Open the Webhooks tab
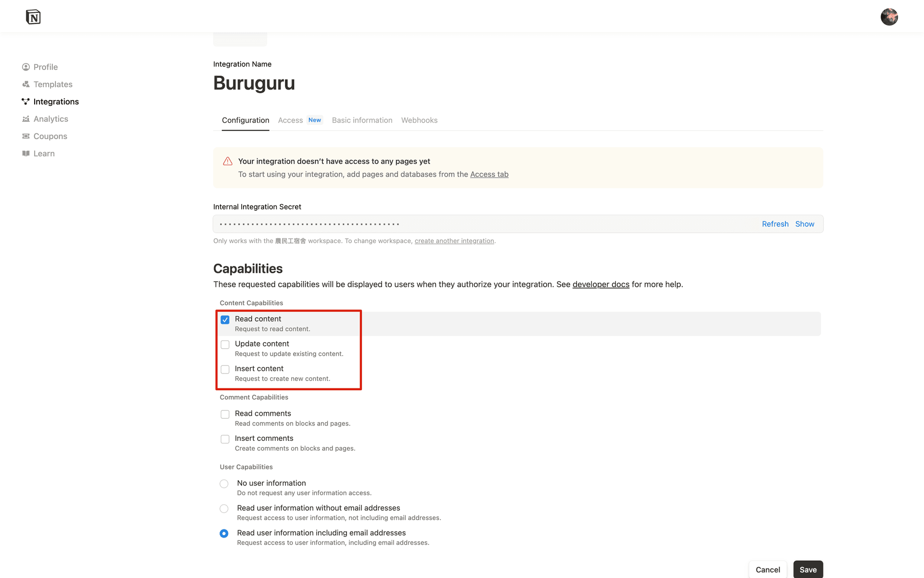Image resolution: width=924 pixels, height=578 pixels. 419,120
